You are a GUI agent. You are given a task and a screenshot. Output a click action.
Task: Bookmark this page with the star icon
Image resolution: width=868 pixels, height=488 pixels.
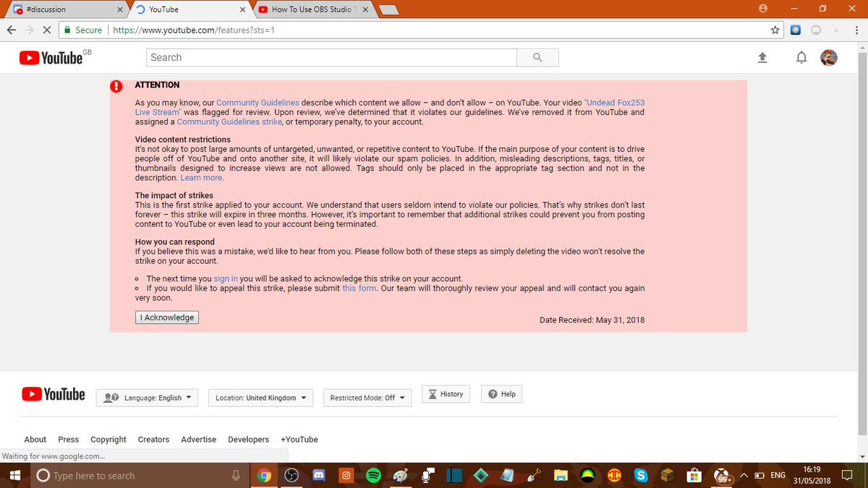click(x=775, y=30)
